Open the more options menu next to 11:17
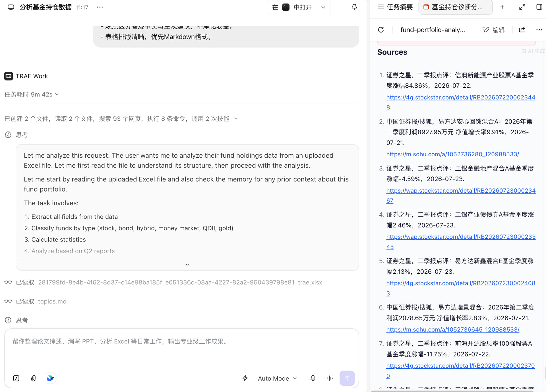Image resolution: width=546 pixels, height=392 pixels. click(x=100, y=7)
